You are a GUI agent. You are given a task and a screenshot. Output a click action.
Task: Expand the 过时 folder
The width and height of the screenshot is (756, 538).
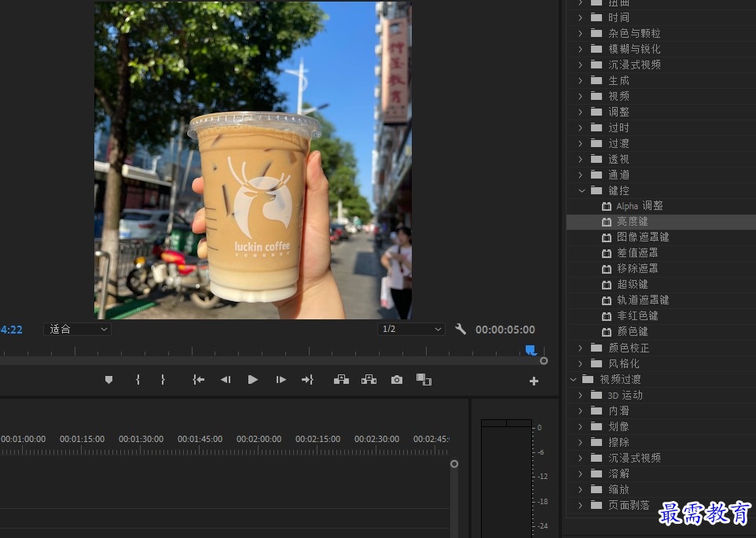581,127
